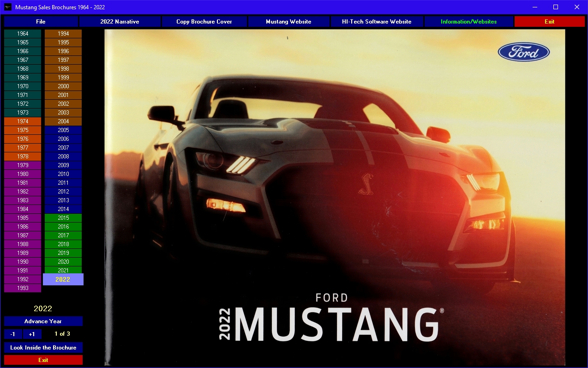Select year 2021
The height and width of the screenshot is (368, 588).
pyautogui.click(x=63, y=271)
